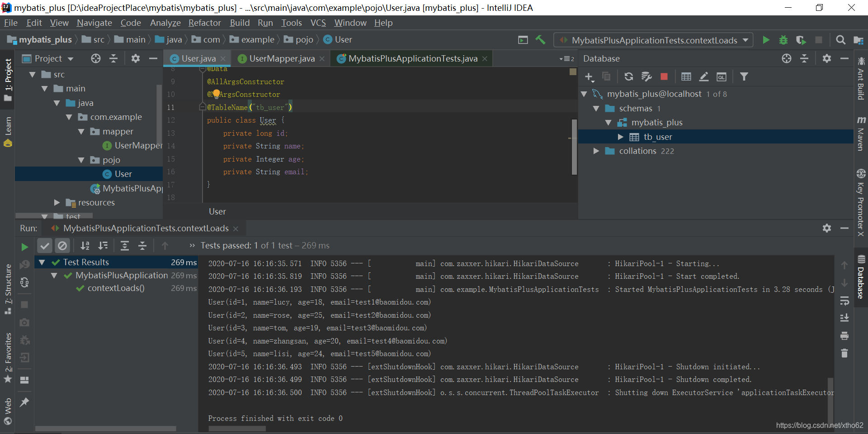Clear console output trash icon

point(844,353)
